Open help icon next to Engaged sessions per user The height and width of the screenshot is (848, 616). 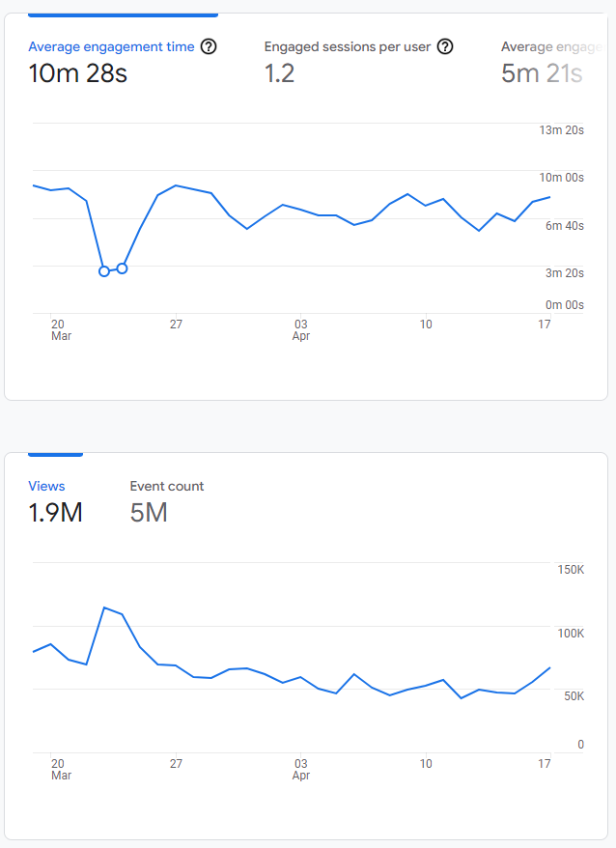click(445, 46)
